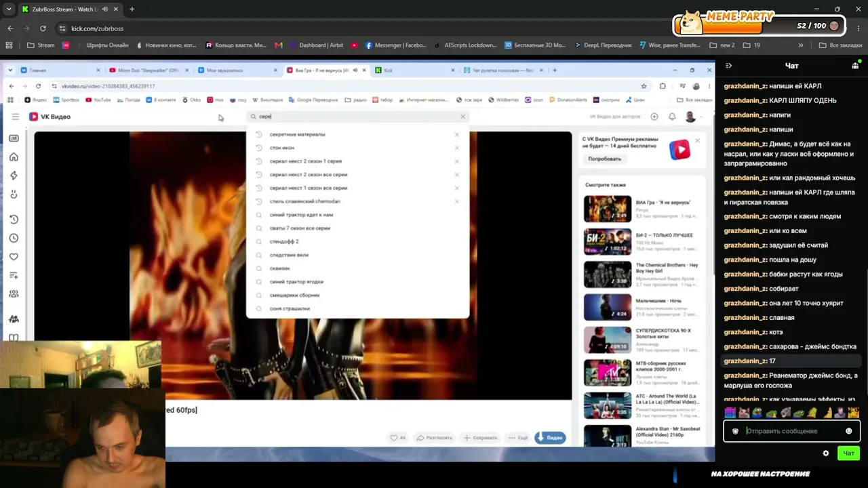The image size is (868, 488).
Task: Open 'СУПЕРДИСКОТЕКА 90-Х' recommended video
Action: click(608, 340)
